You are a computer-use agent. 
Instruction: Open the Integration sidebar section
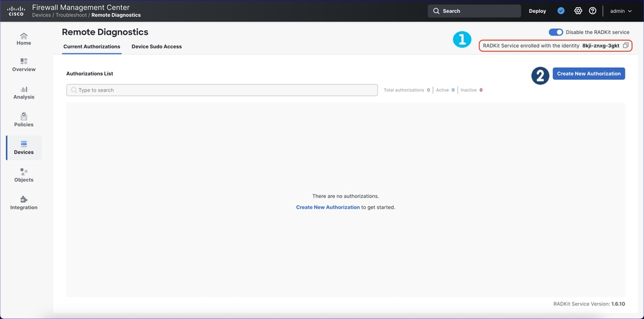[24, 204]
